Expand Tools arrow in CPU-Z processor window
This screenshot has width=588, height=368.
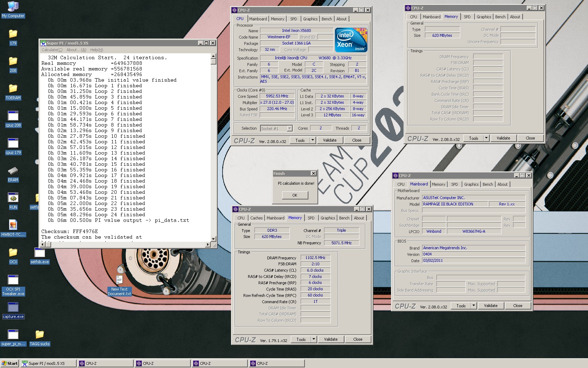click(313, 140)
